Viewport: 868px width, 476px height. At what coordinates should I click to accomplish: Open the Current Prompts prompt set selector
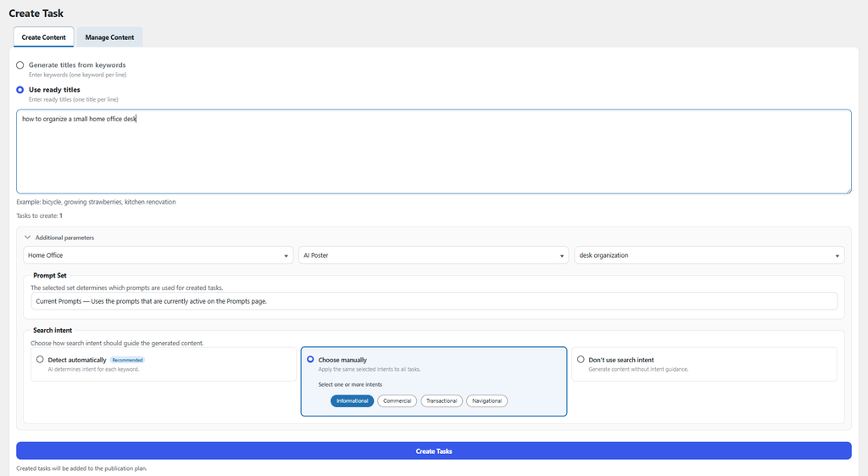click(434, 301)
